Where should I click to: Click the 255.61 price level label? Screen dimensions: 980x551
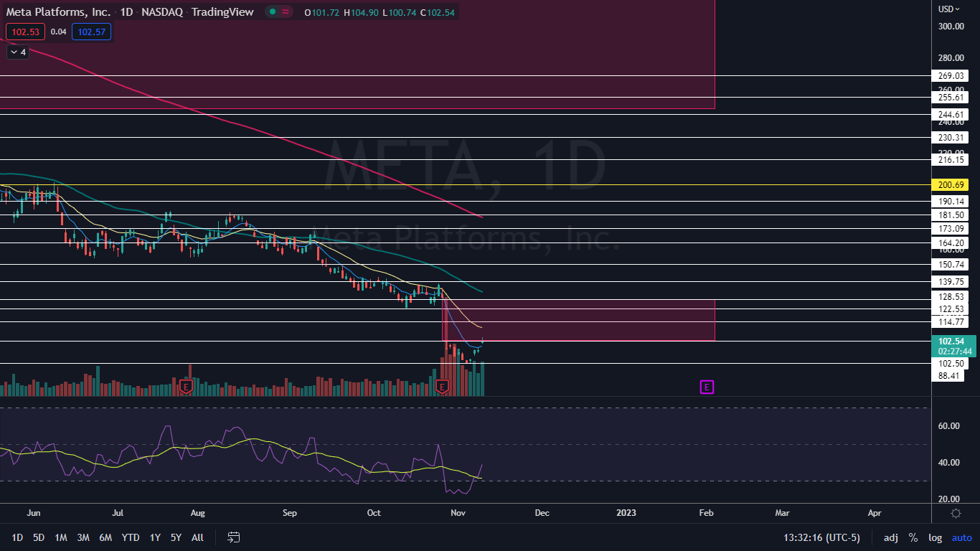(x=950, y=97)
